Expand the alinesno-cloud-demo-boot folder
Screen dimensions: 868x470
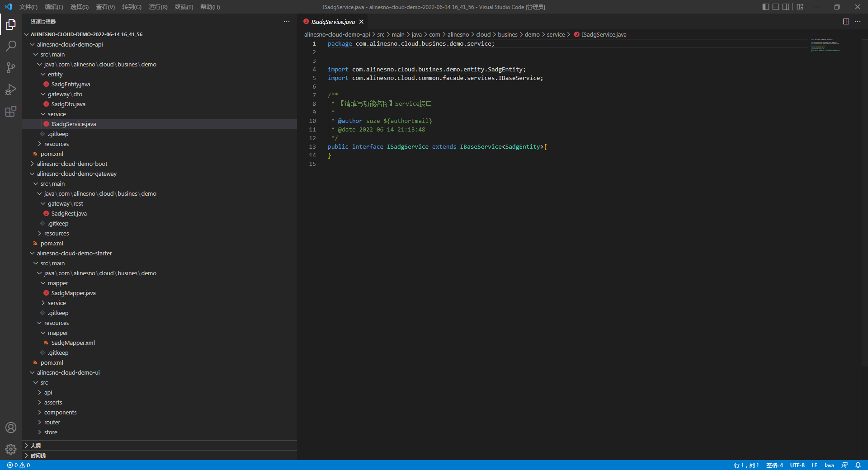[72, 164]
